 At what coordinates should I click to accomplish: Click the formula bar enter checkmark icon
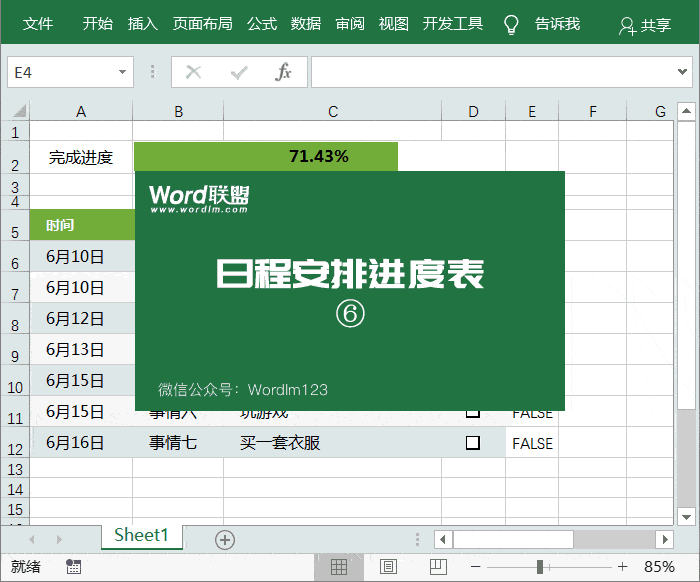click(239, 72)
